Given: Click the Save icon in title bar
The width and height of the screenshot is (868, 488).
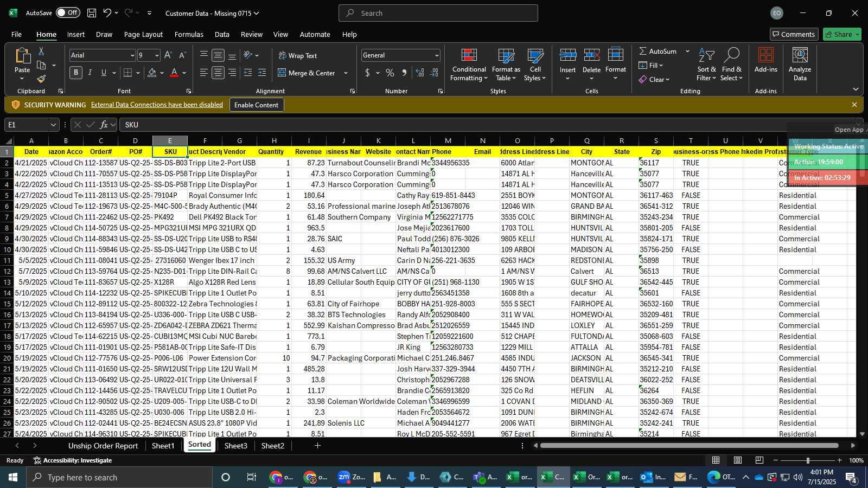Looking at the screenshot, I should pyautogui.click(x=92, y=13).
